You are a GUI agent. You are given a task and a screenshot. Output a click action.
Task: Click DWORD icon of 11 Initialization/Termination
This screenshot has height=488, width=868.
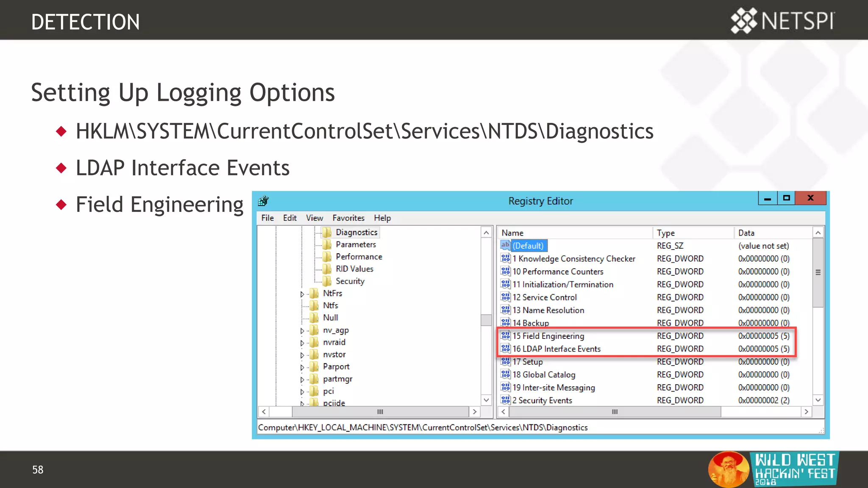pyautogui.click(x=505, y=284)
